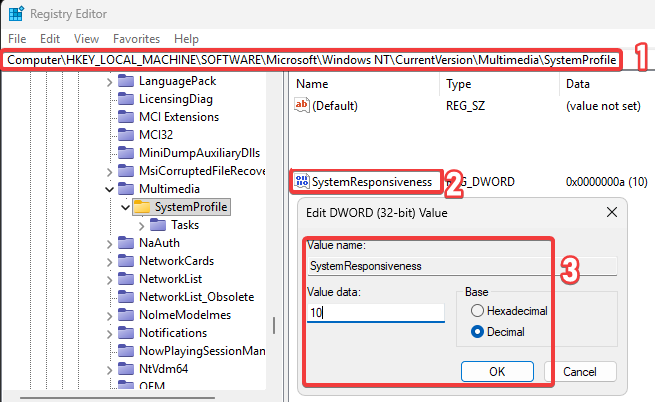Expand the Tasks key
Image resolution: width=655 pixels, height=402 pixels.
142,226
